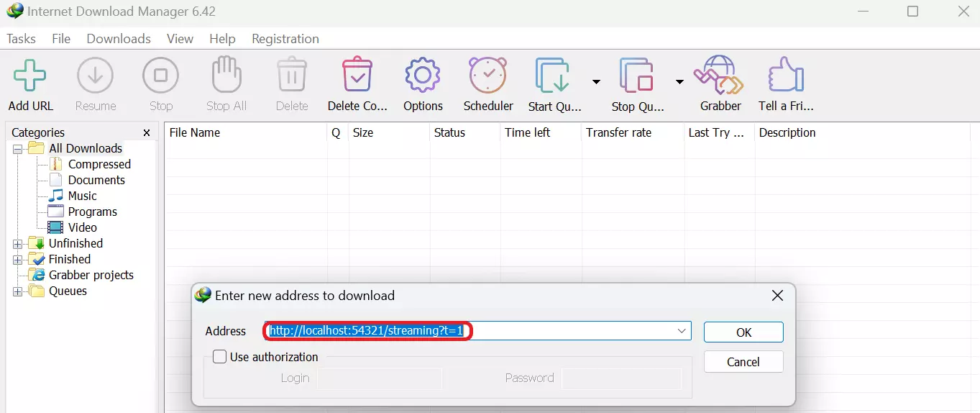Select Finished folder in tree
The width and height of the screenshot is (980, 413).
click(69, 259)
